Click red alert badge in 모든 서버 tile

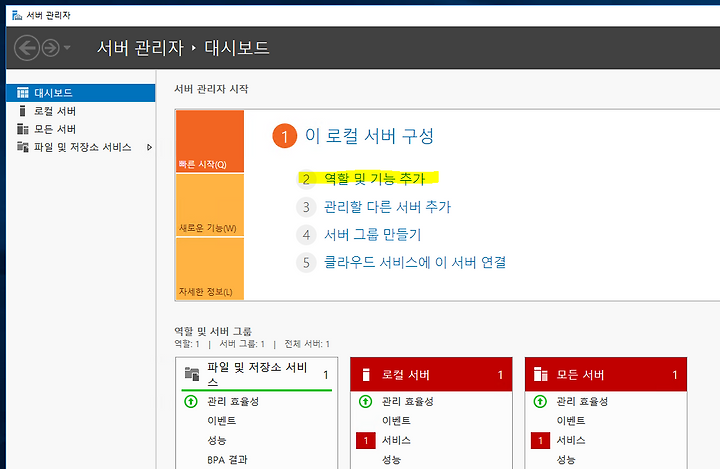pyautogui.click(x=540, y=441)
